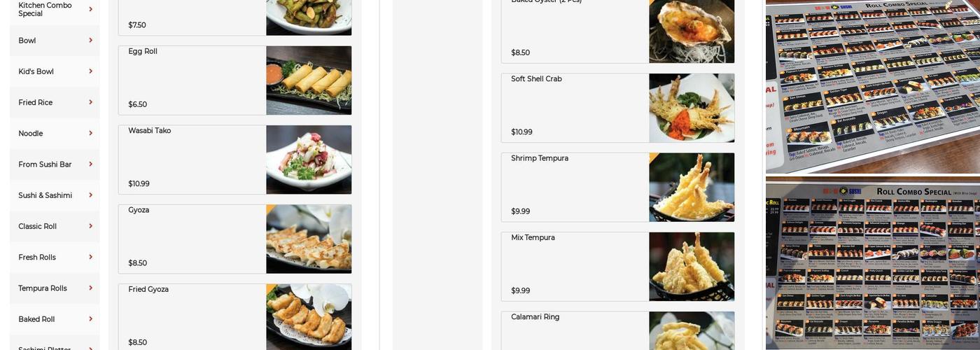The height and width of the screenshot is (350, 980).
Task: Open Sushi & Sashimi category
Action: (x=55, y=195)
